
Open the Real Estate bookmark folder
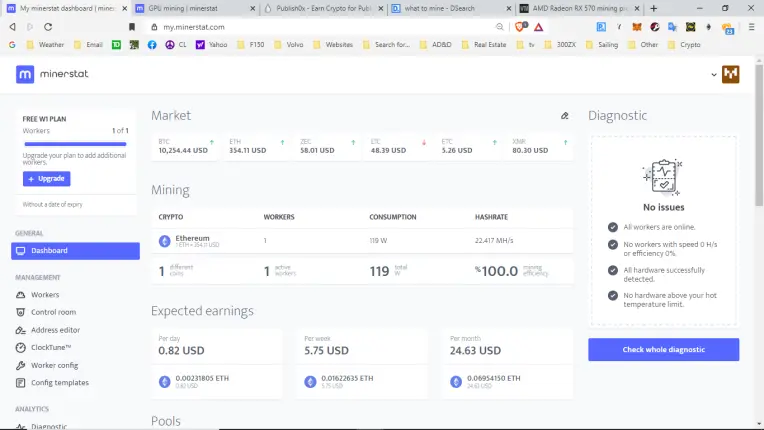point(484,45)
